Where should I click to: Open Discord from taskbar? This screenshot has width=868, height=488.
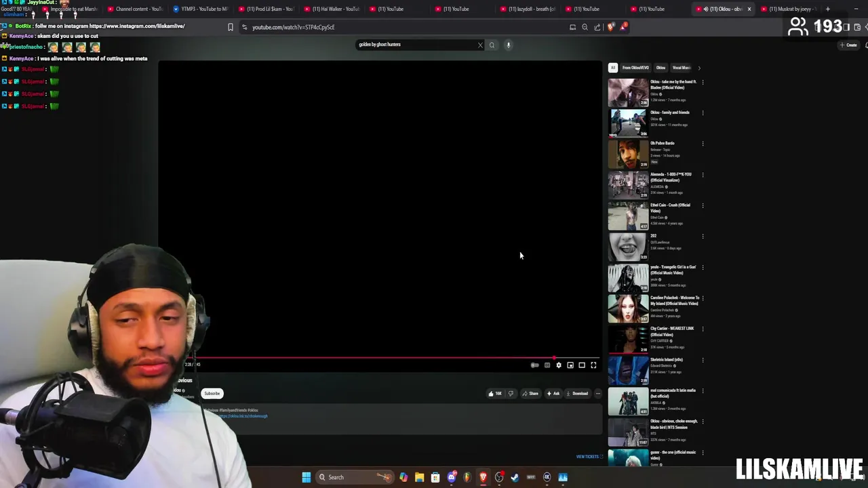[452, 477]
